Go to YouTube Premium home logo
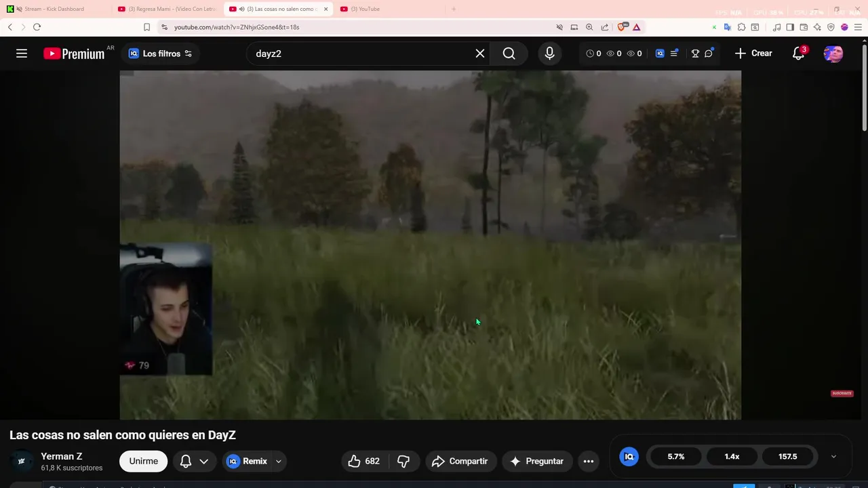The width and height of the screenshot is (868, 488). pos(74,54)
